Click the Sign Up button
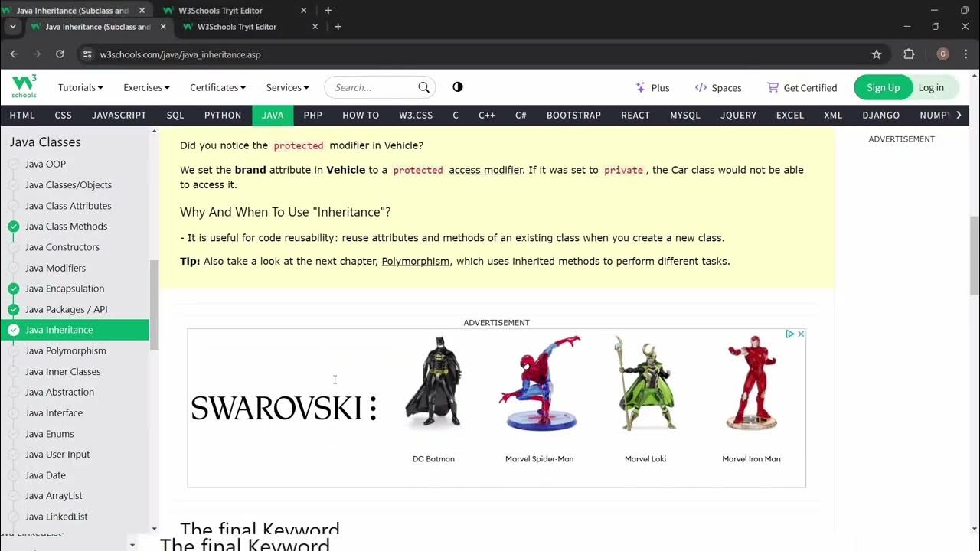The height and width of the screenshot is (551, 980). (883, 87)
